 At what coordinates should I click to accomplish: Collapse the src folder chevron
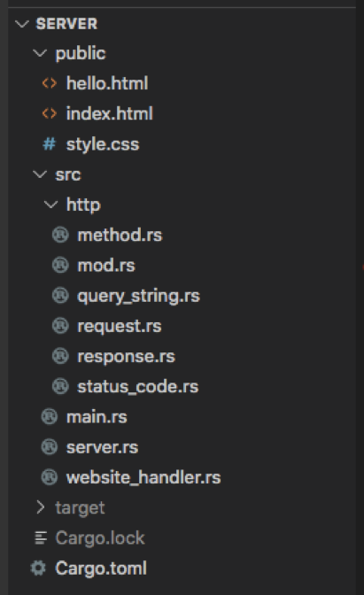point(40,174)
